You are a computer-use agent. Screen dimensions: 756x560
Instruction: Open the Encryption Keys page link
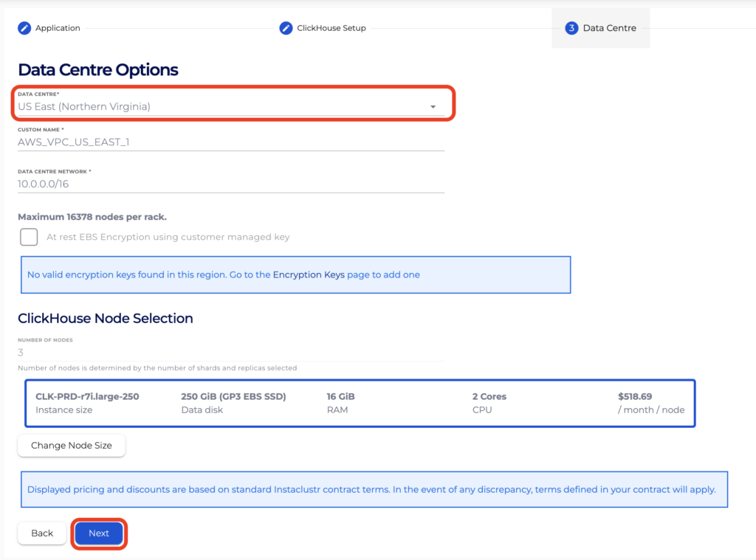309,274
